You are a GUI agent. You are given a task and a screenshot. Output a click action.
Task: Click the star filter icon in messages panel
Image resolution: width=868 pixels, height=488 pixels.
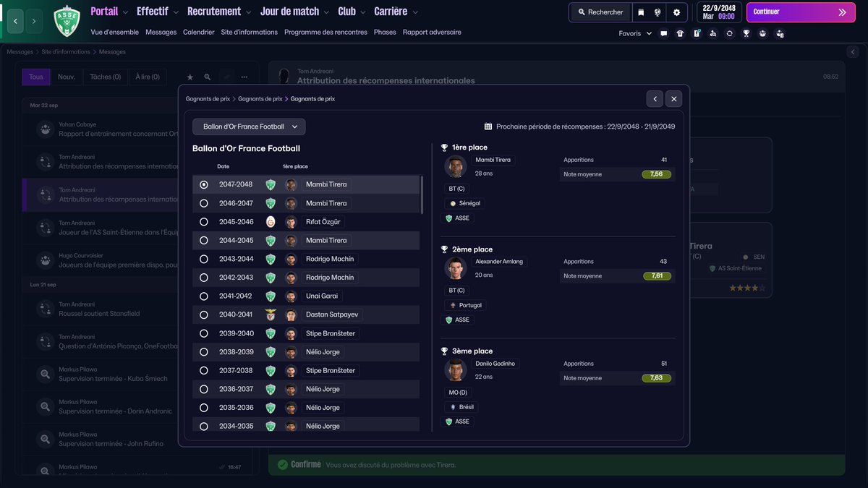(x=190, y=77)
